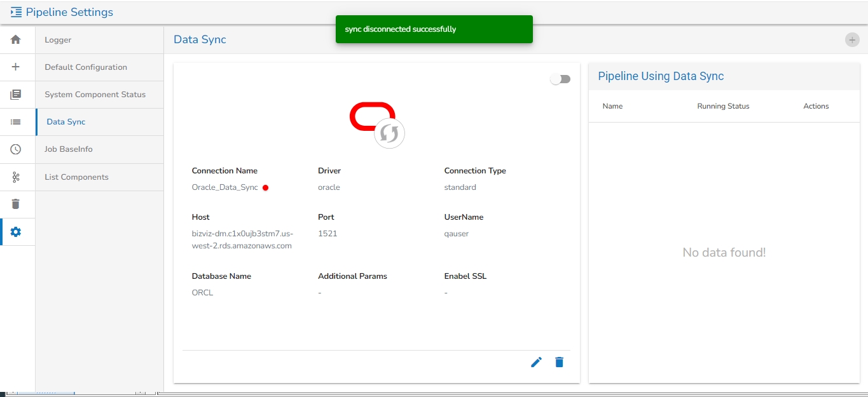Select the list icon in left sidebar
The width and height of the screenshot is (868, 397).
click(16, 122)
